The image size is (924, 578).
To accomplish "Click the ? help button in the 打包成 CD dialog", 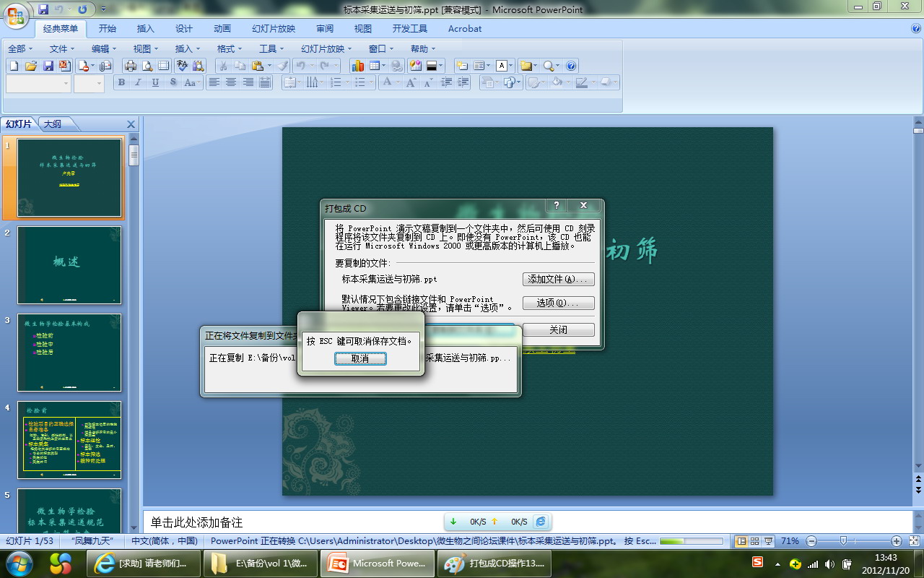I will point(556,205).
